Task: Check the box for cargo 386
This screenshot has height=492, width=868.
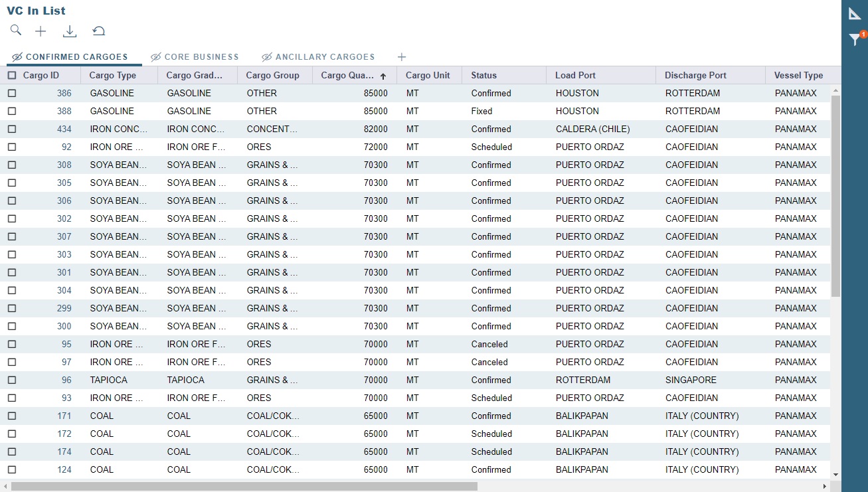Action: click(12, 94)
